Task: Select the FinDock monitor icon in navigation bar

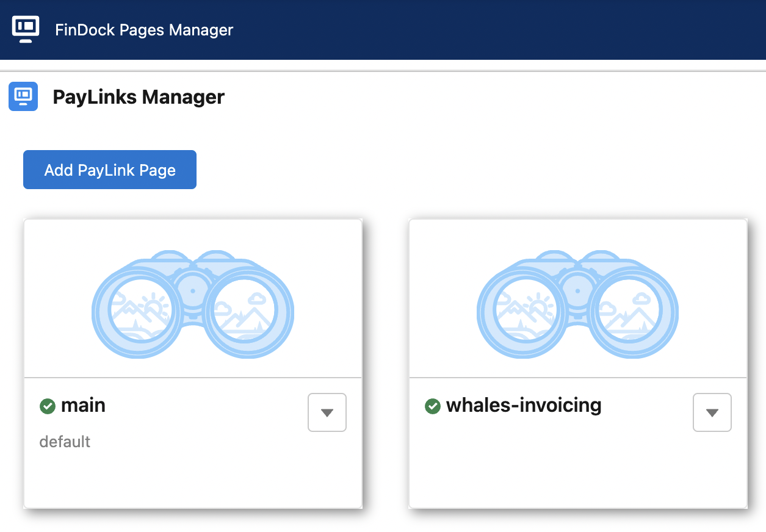Action: pos(25,29)
